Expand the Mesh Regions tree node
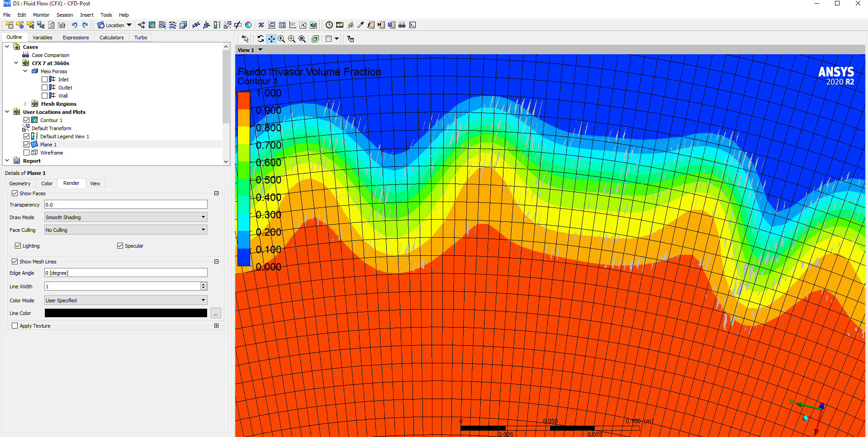The image size is (868, 437). tap(25, 104)
